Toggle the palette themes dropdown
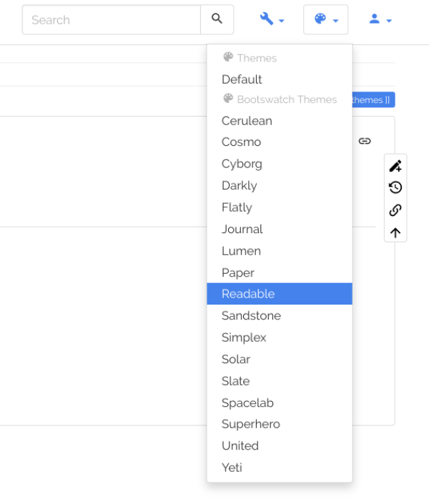429x504 pixels. click(x=325, y=19)
